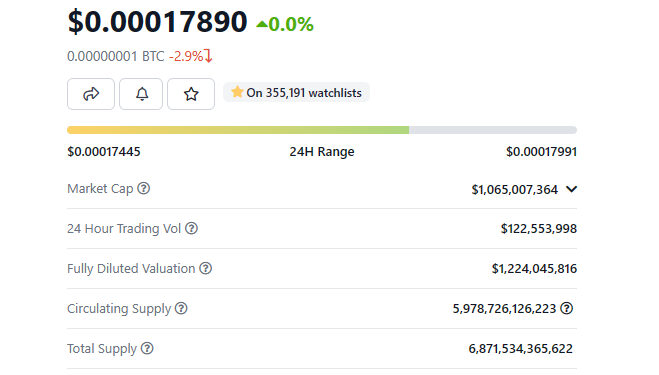Click 24H high $0.00017991

pyautogui.click(x=541, y=151)
